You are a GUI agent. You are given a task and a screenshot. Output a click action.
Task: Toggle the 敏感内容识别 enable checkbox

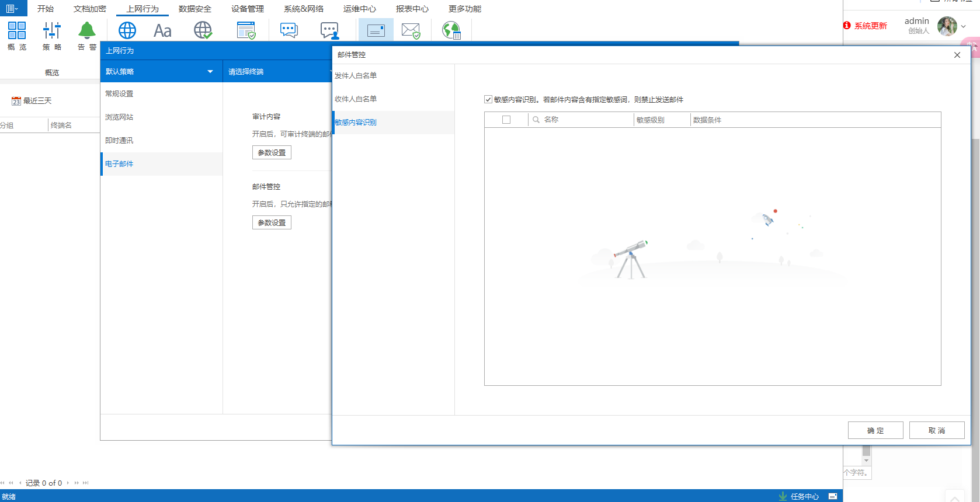[488, 99]
